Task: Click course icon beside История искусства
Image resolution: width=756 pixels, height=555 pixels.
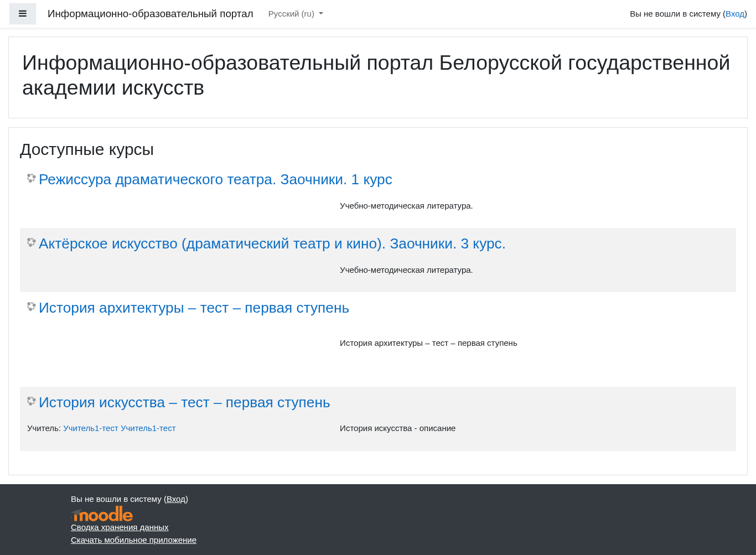Action: (32, 401)
